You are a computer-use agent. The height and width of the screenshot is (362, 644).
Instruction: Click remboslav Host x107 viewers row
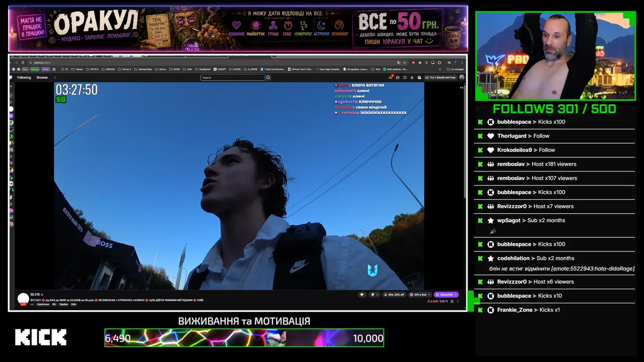point(554,178)
